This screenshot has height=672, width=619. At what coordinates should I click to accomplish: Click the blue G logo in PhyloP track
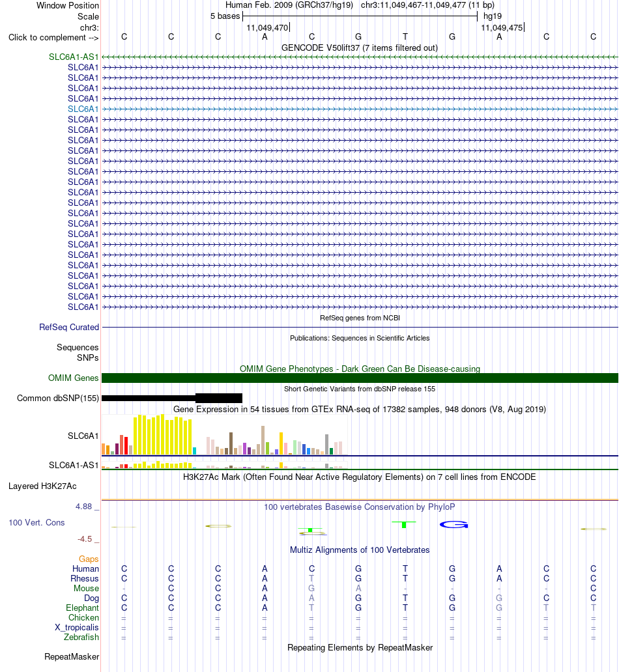[x=454, y=525]
